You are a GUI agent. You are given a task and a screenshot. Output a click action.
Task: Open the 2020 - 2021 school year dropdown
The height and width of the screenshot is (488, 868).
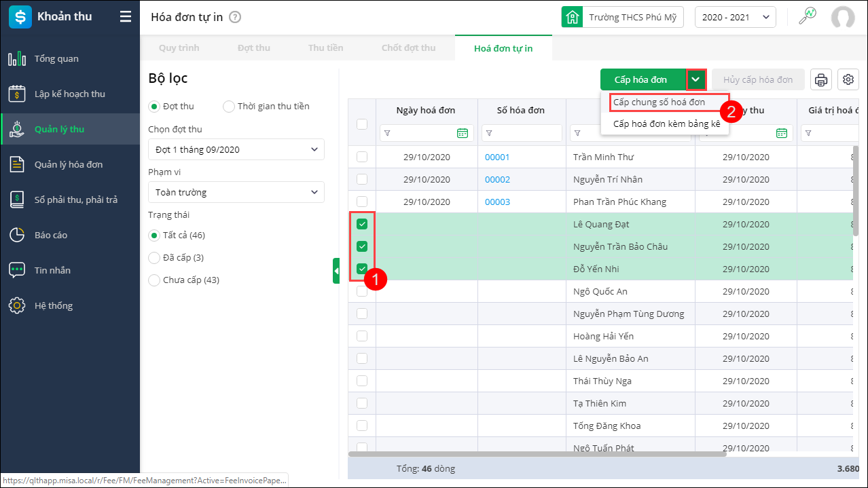[736, 17]
